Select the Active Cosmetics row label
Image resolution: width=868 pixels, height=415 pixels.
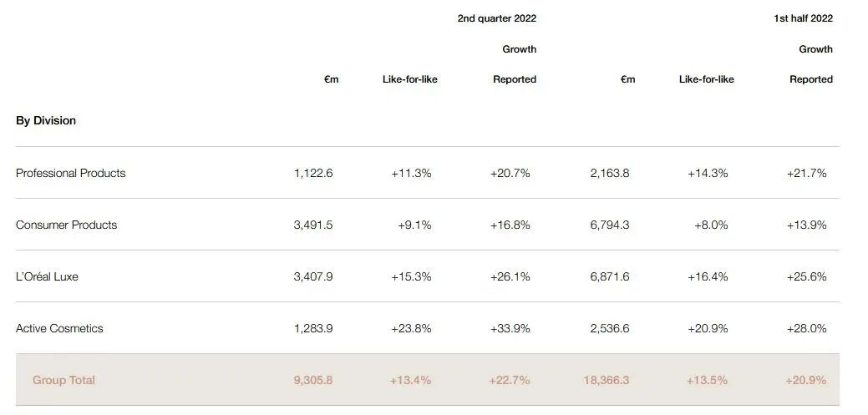[59, 328]
